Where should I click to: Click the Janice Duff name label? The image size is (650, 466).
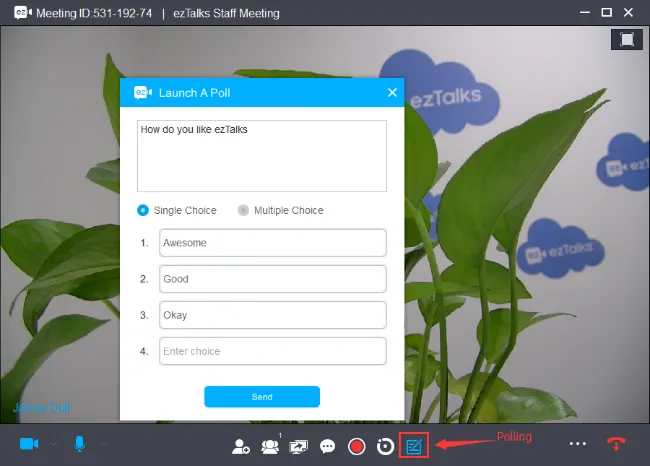coord(41,408)
